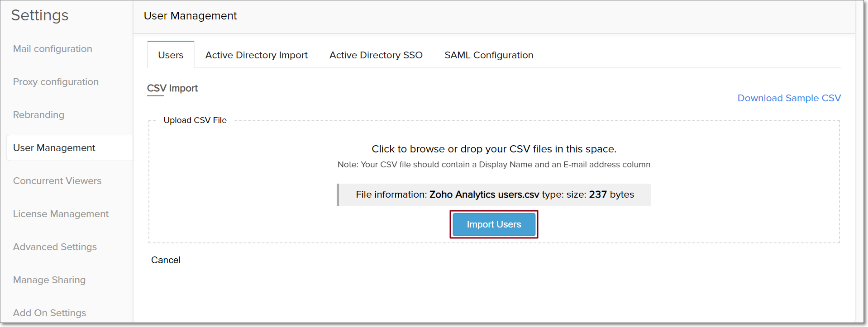
Task: Click the Cancel link
Action: [166, 260]
